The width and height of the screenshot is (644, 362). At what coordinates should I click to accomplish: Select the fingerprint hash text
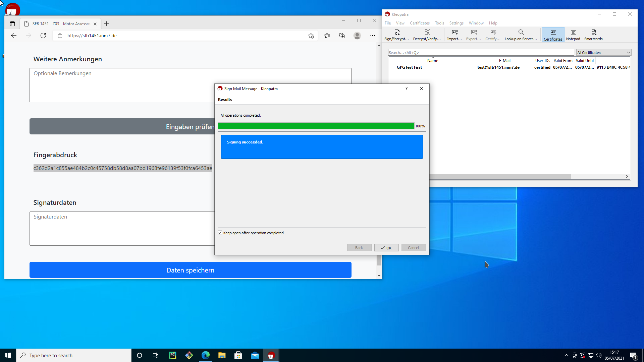tap(123, 168)
